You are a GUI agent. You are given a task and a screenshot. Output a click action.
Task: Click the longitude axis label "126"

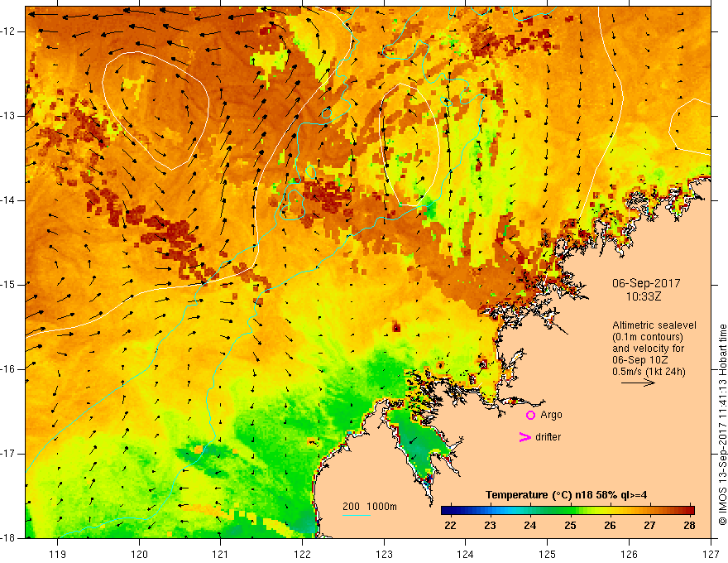(629, 554)
